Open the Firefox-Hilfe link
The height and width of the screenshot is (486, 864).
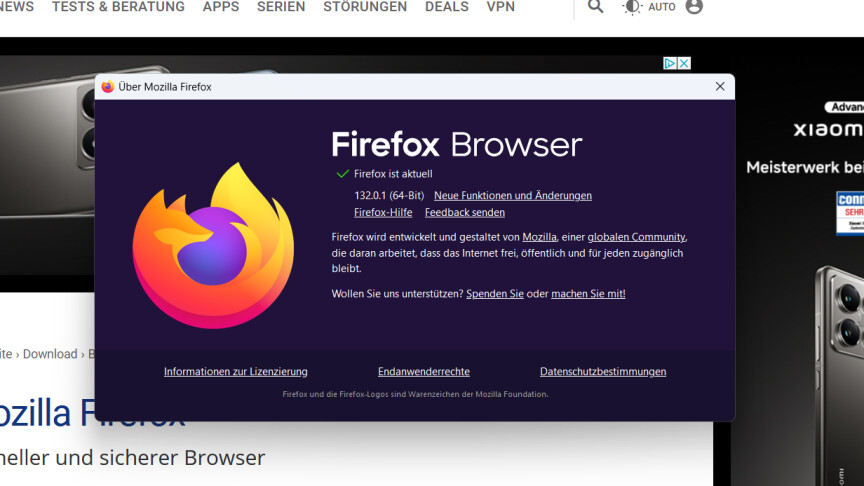coord(383,212)
